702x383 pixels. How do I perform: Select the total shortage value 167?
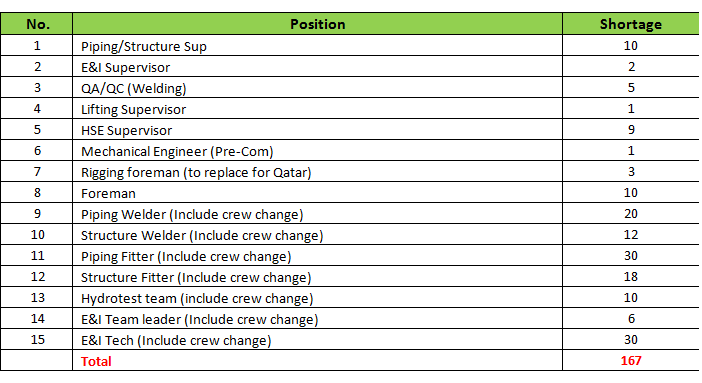pos(630,361)
